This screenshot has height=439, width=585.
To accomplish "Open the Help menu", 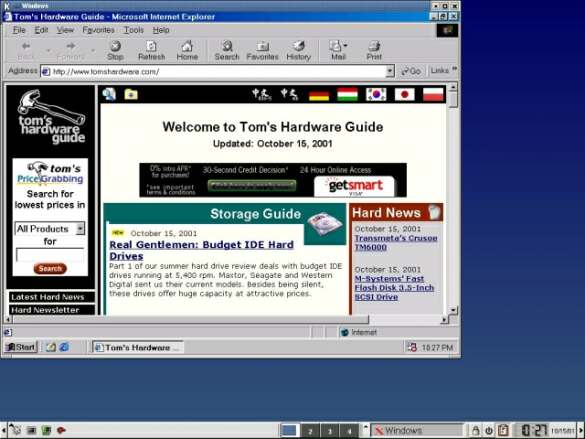I will (x=161, y=30).
